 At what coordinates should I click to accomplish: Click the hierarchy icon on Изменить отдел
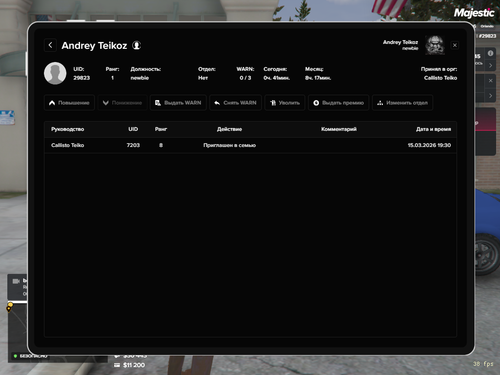[380, 103]
